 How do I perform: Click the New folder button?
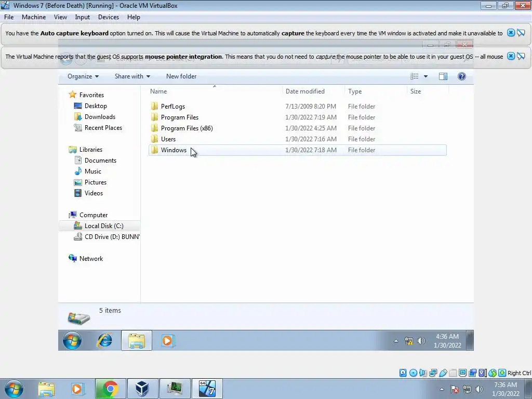181,76
